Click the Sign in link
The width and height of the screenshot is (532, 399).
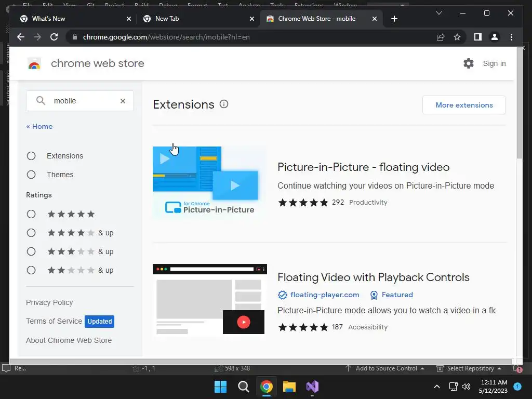tap(495, 63)
